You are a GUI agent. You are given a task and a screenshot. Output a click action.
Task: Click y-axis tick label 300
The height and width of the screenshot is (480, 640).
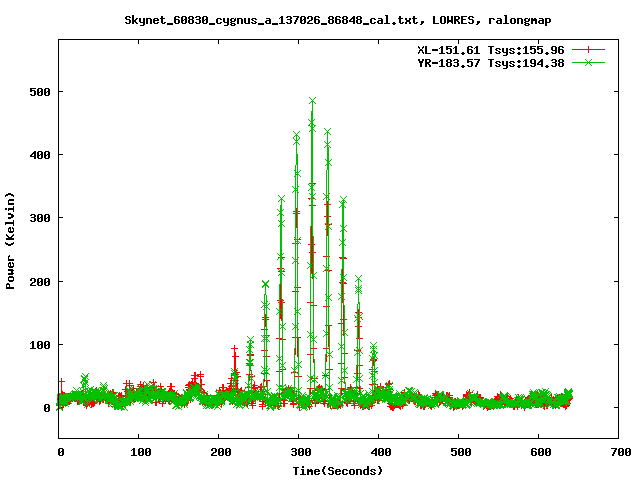[x=40, y=218]
